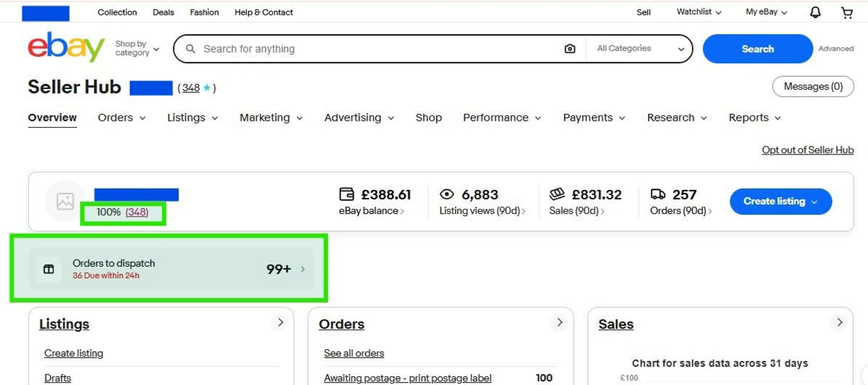Go to the Shop tab

429,118
